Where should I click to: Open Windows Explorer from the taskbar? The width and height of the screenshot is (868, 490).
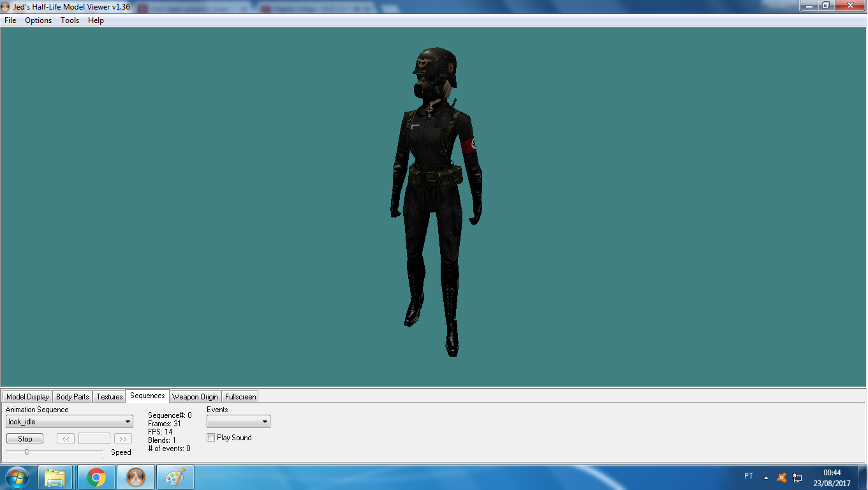click(55, 477)
